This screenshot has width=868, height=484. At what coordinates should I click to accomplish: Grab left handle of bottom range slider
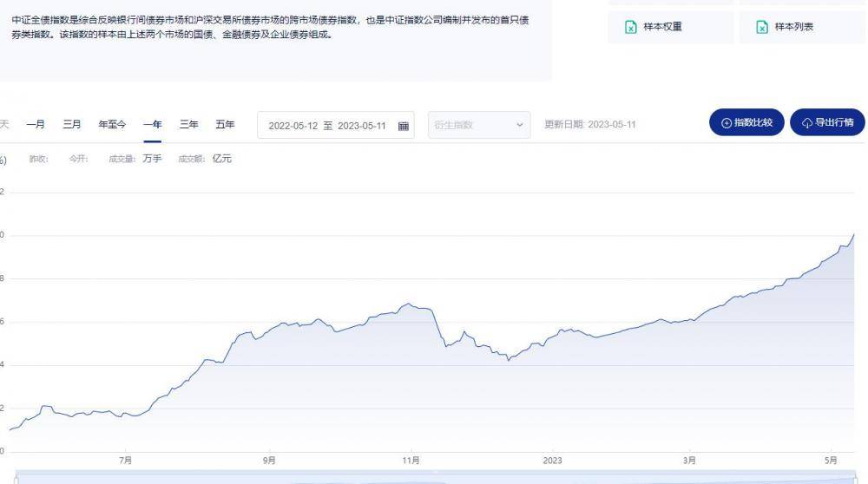[x=15, y=480]
